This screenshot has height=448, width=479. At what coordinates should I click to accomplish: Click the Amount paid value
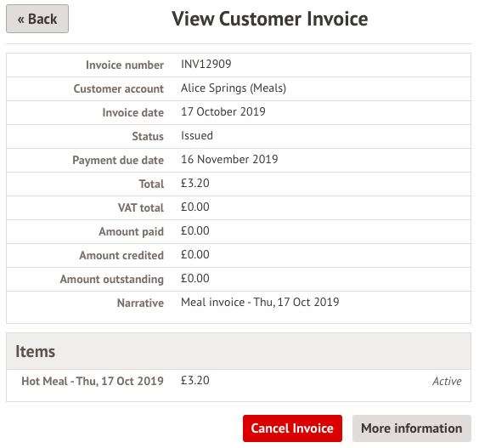(x=194, y=231)
